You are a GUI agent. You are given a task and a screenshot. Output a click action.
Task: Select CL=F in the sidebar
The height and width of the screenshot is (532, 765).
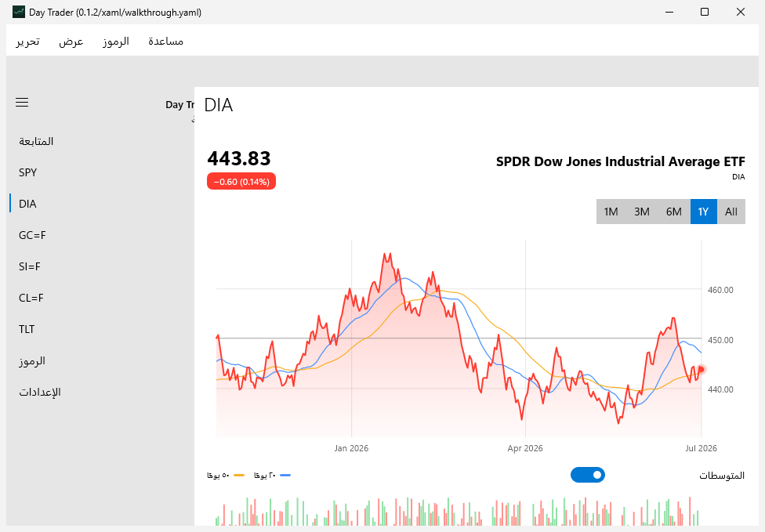100,298
